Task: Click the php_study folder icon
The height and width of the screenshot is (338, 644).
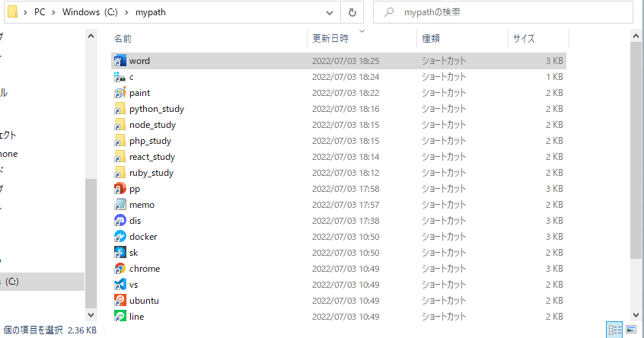Action: (120, 141)
